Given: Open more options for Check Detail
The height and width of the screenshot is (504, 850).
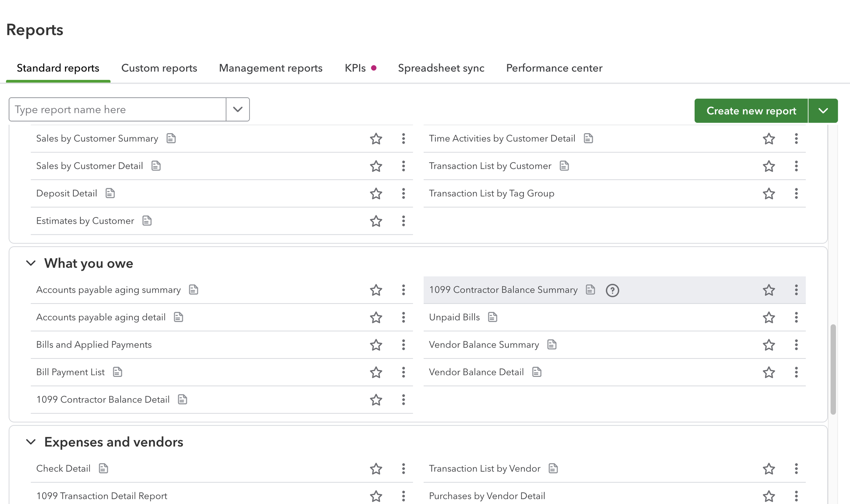Looking at the screenshot, I should (403, 468).
